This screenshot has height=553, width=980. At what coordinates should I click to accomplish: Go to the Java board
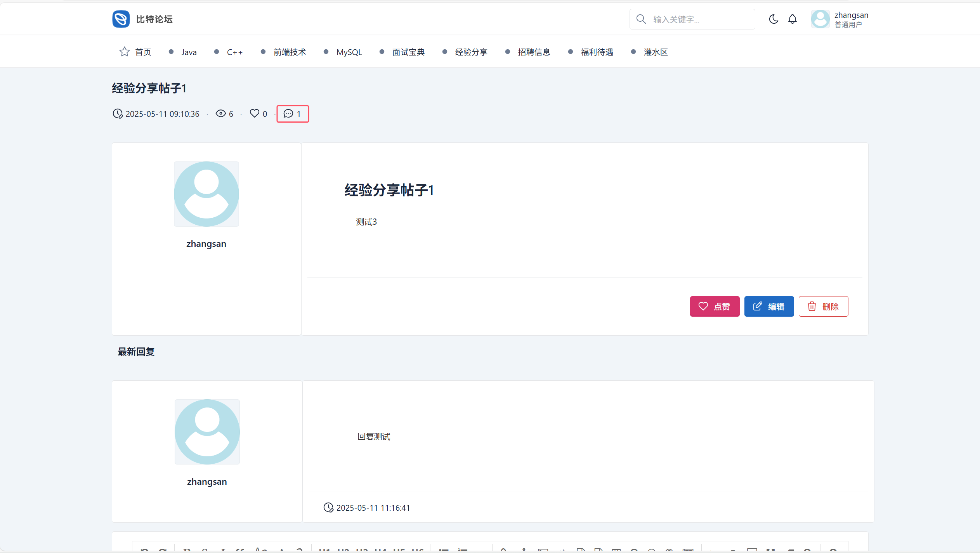pos(189,52)
